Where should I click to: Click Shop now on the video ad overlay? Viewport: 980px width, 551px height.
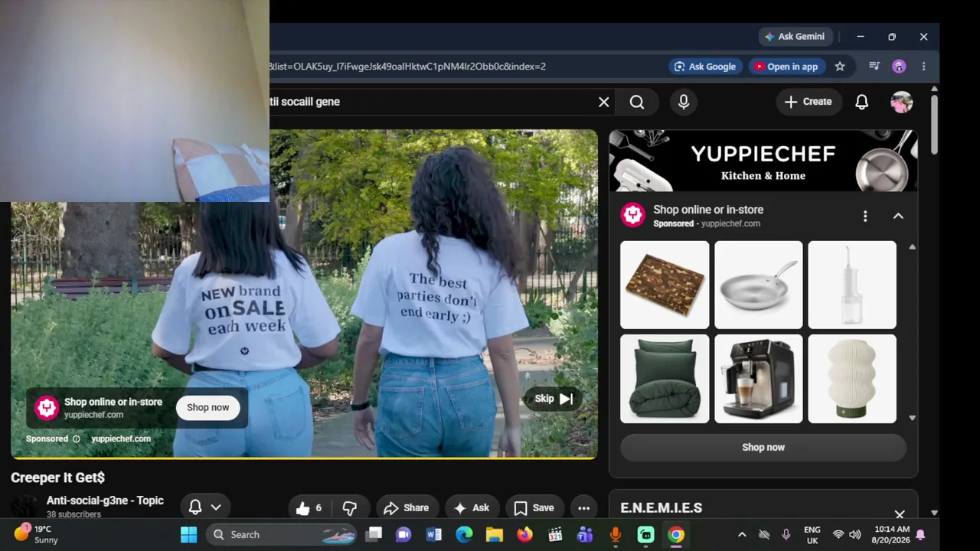(208, 407)
